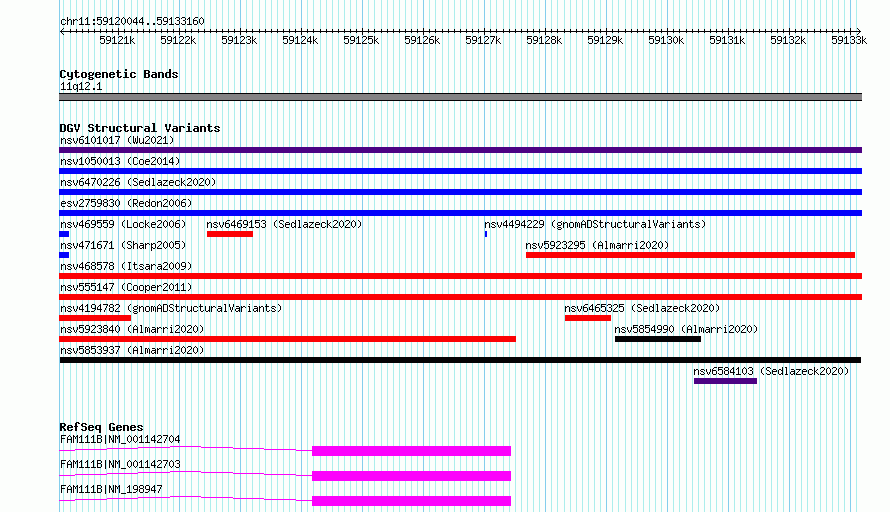The width and height of the screenshot is (890, 512).
Task: Click the 59122k ruler tick label
Action: click(x=178, y=40)
